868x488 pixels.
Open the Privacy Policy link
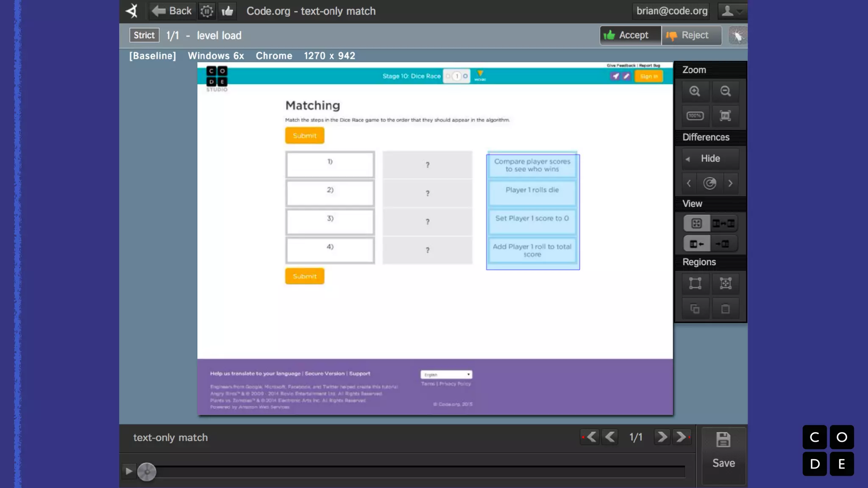coord(455,384)
